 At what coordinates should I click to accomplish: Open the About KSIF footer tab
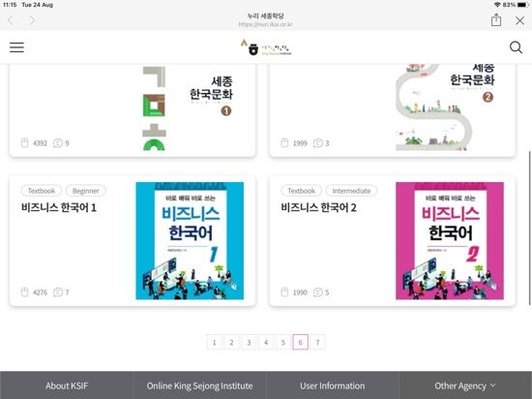pos(67,385)
